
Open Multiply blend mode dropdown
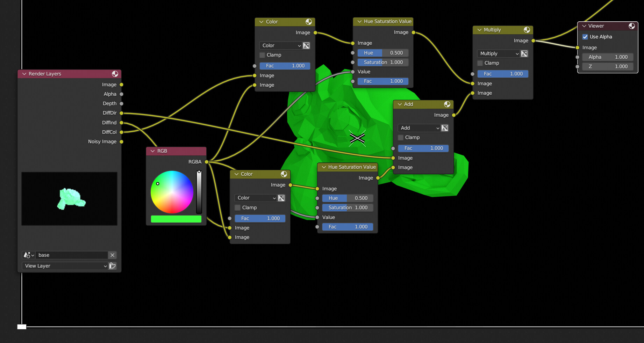(499, 53)
